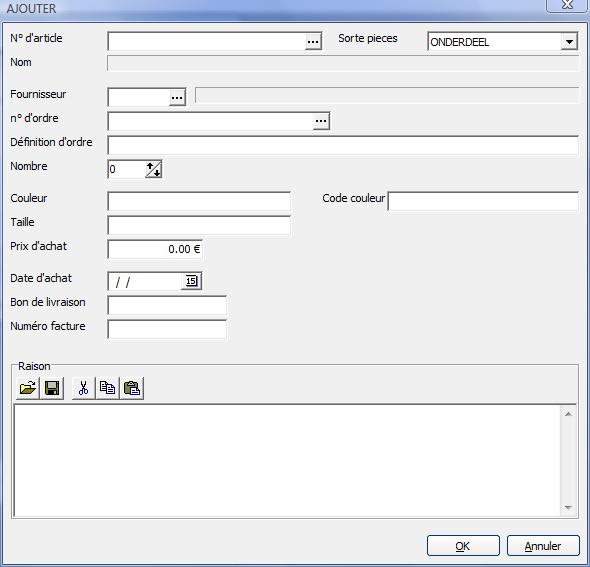Click the Code couleur input field

pos(483,201)
